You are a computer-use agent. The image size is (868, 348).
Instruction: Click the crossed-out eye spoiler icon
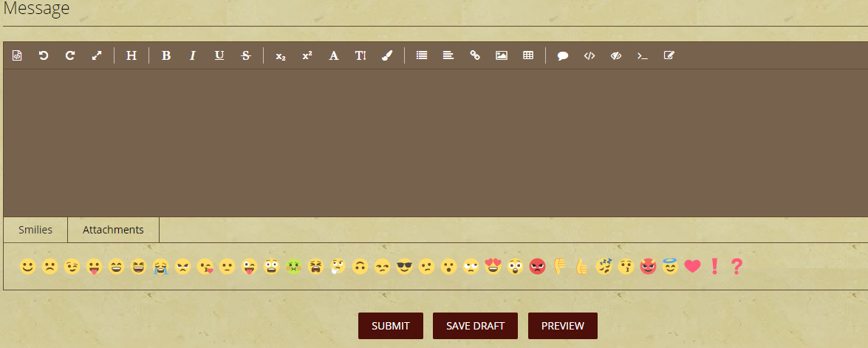pyautogui.click(x=616, y=55)
